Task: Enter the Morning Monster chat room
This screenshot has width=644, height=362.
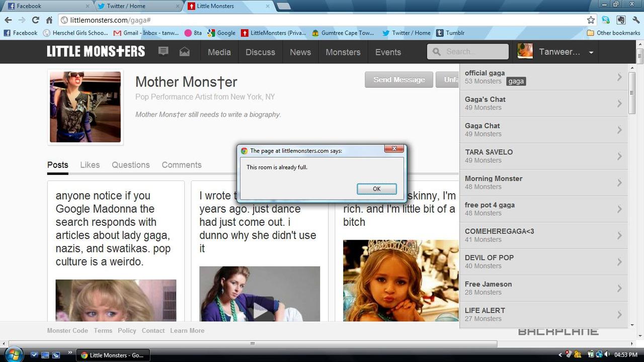Action: pyautogui.click(x=544, y=183)
